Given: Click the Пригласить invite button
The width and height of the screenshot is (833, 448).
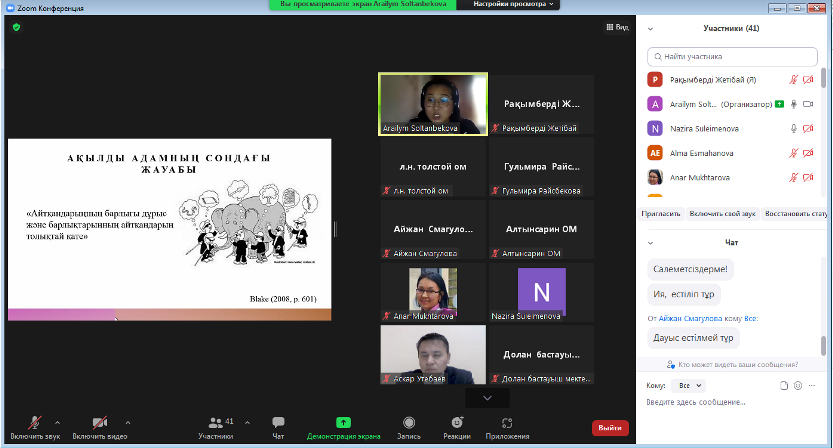Looking at the screenshot, I should coord(663,214).
